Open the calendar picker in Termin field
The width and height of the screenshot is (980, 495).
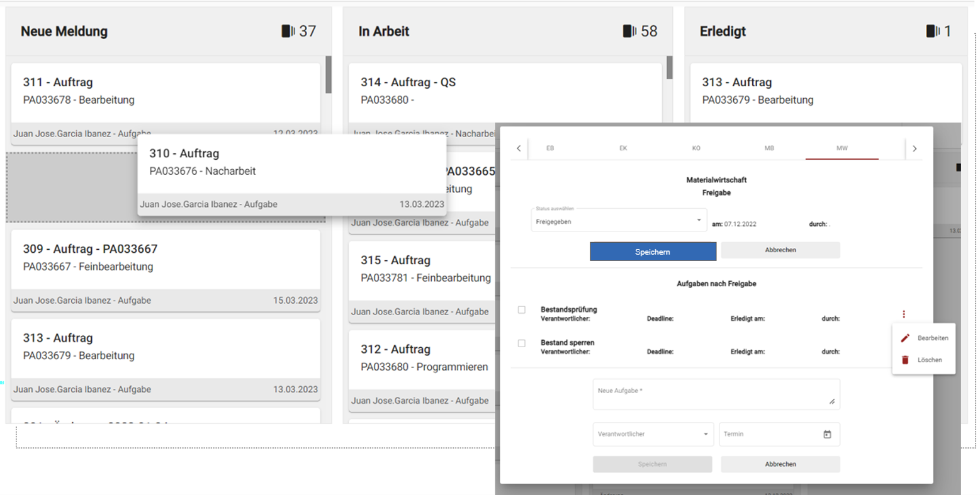pos(827,435)
